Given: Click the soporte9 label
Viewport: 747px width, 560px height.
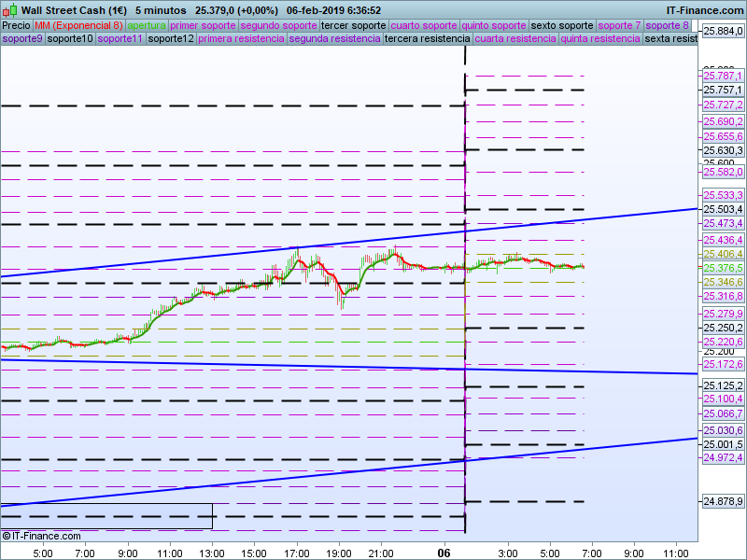Looking at the screenshot, I should 22,38.
